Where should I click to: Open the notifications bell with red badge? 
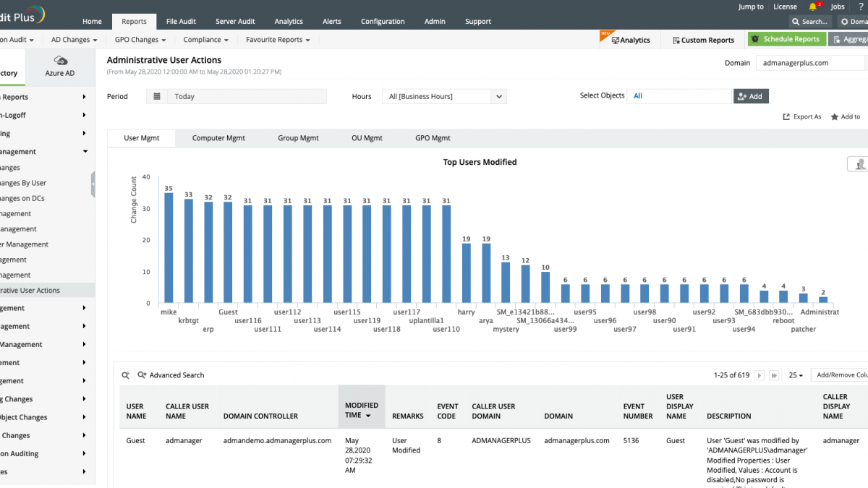814,7
